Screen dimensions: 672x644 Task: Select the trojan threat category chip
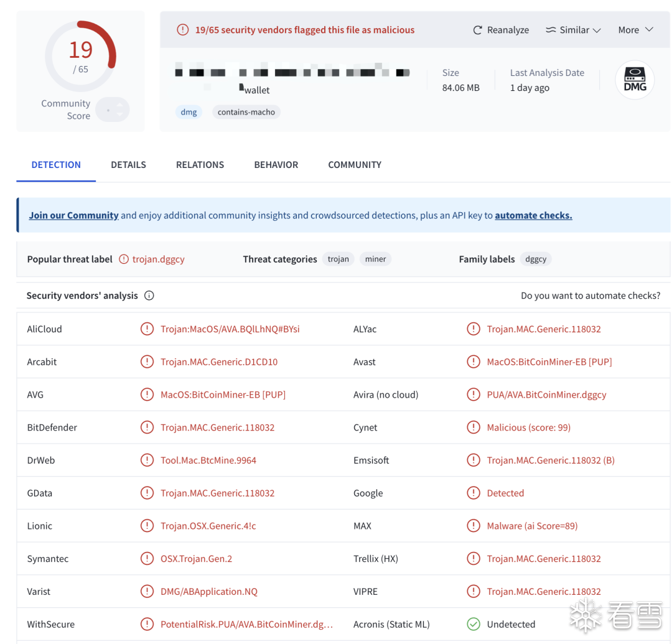tap(338, 259)
